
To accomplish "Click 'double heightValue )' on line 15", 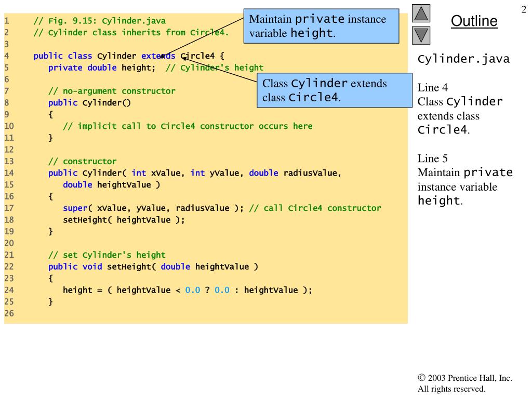I will (111, 184).
